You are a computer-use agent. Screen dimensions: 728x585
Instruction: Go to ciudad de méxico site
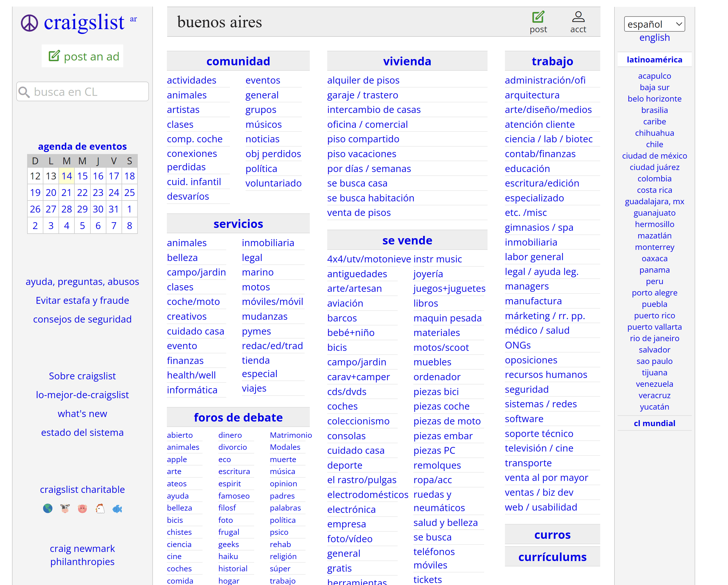pyautogui.click(x=654, y=156)
